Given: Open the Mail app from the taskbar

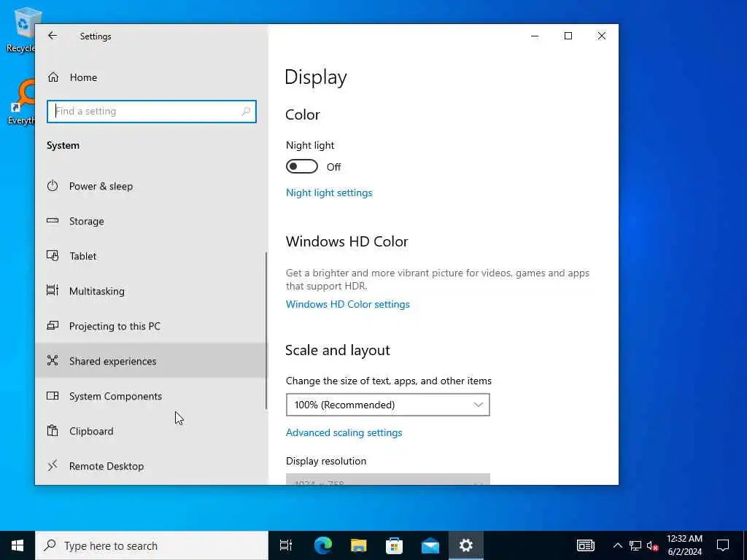Looking at the screenshot, I should (x=430, y=545).
